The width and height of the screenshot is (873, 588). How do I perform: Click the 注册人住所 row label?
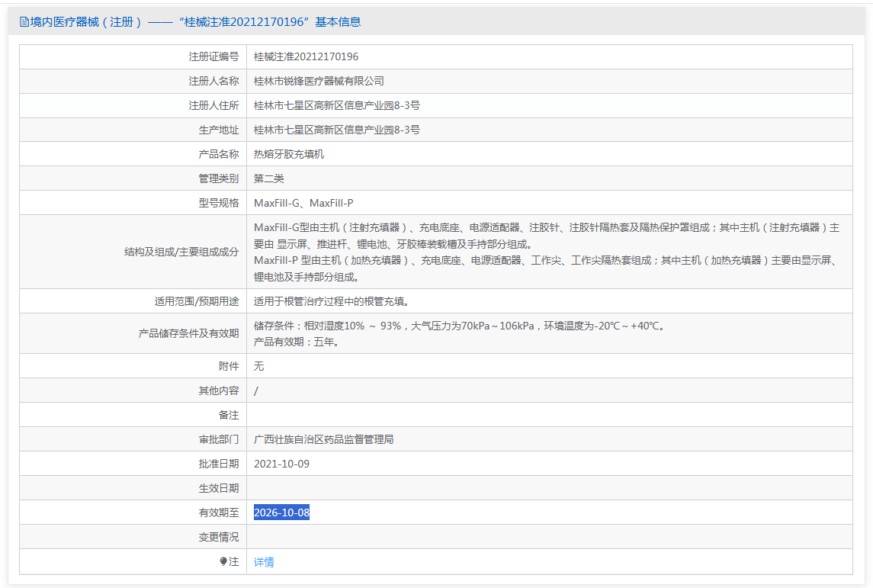pos(213,105)
